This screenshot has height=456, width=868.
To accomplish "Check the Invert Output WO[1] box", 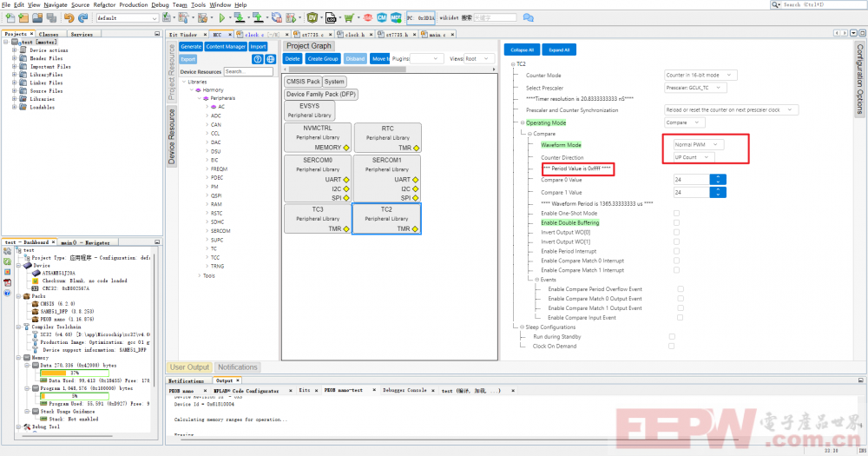I will tap(676, 241).
